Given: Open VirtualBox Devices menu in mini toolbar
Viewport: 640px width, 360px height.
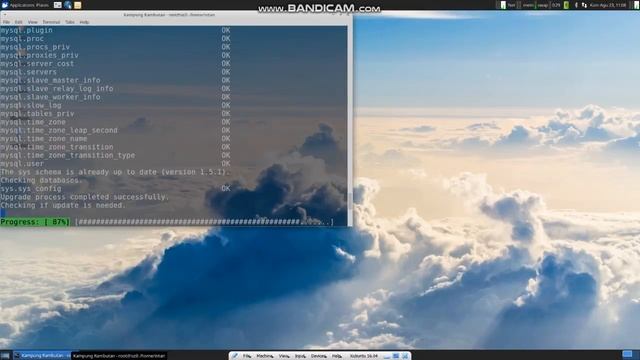Looking at the screenshot, I should 319,356.
